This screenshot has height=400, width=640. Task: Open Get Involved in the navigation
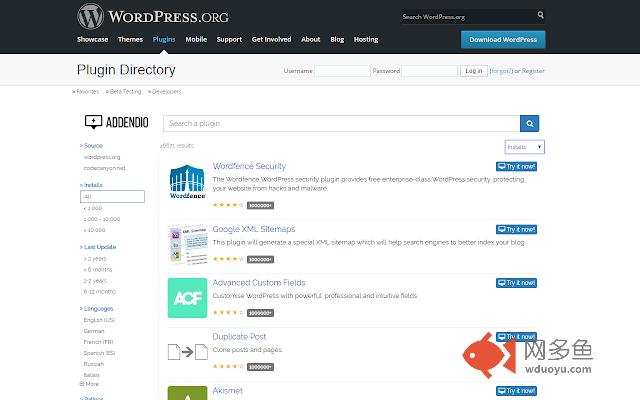tap(271, 40)
